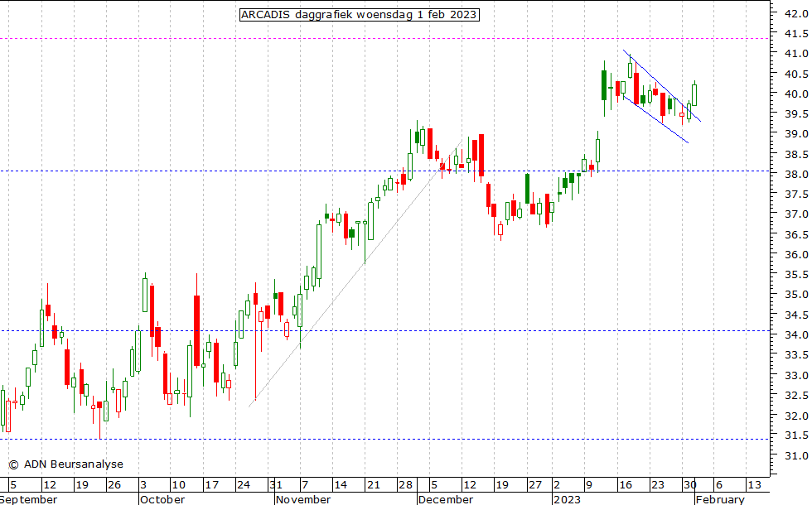The width and height of the screenshot is (812, 505).
Task: Select the 41.0 price axis label
Action: click(x=796, y=53)
